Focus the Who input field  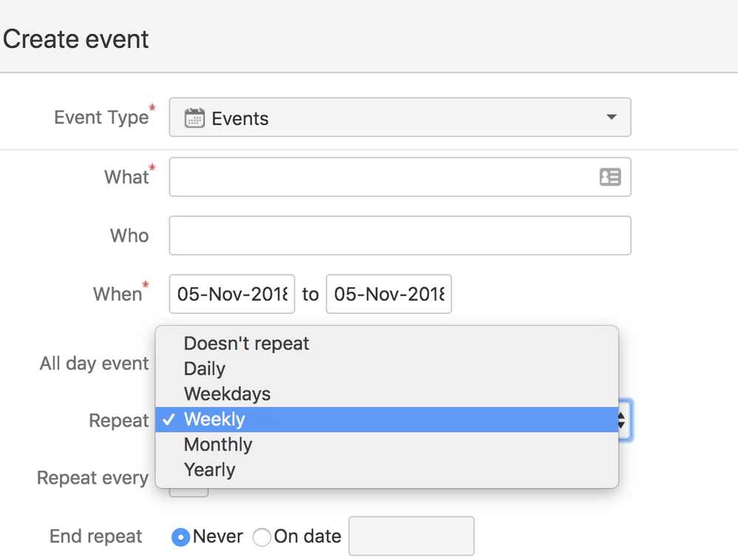click(x=400, y=236)
